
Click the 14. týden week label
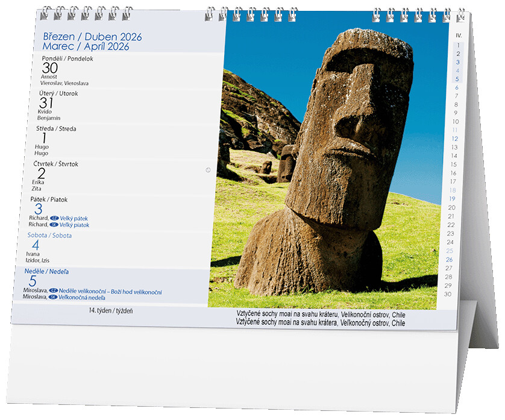[x=110, y=311]
